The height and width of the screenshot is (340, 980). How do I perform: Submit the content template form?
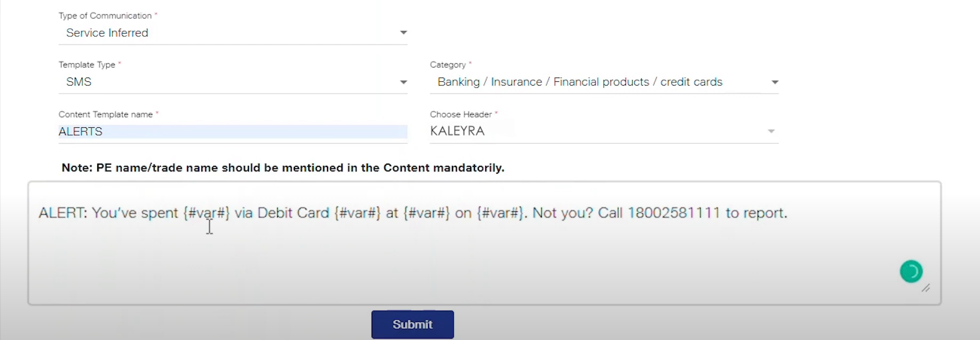[x=413, y=324]
